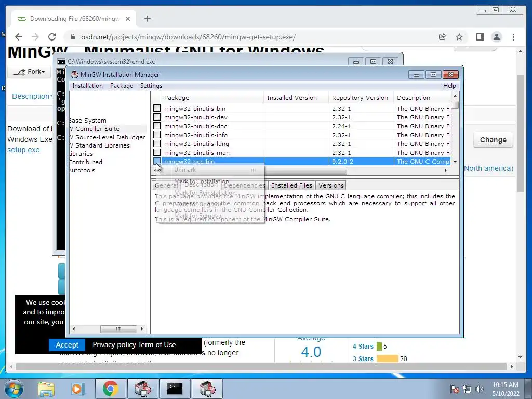Open Term of Use link
This screenshot has height=399, width=532.
(x=157, y=345)
